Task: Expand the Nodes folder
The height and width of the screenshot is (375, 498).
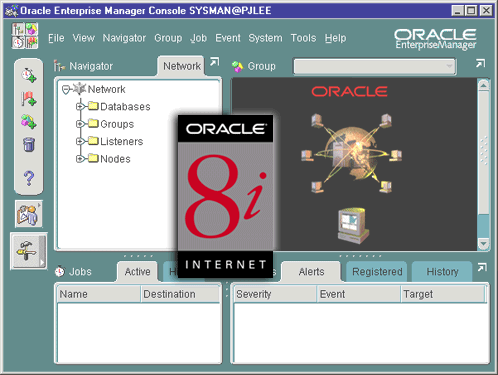Action: point(80,159)
